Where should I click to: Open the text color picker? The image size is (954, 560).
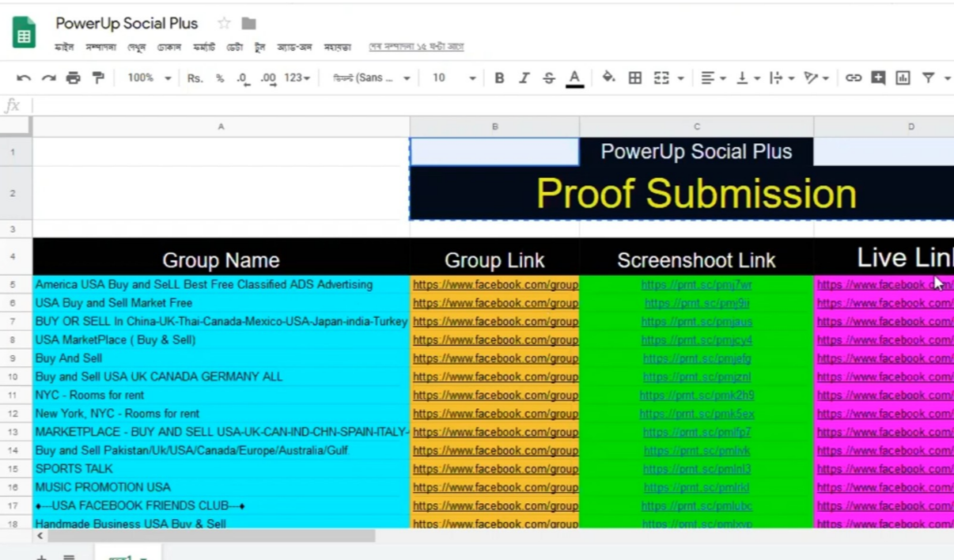[574, 78]
